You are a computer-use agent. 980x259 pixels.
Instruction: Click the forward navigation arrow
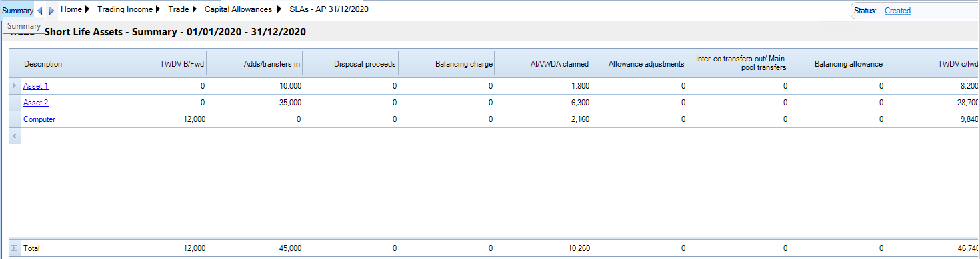tap(52, 11)
